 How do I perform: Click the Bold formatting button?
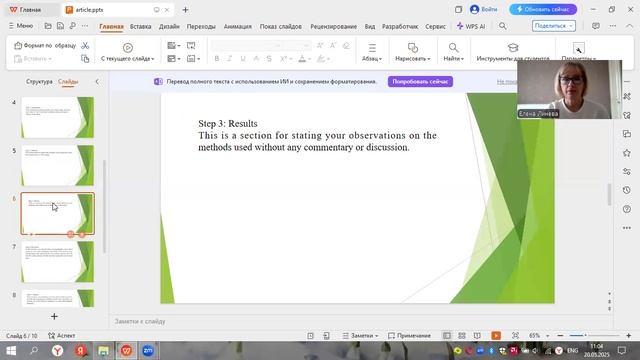tap(217, 59)
